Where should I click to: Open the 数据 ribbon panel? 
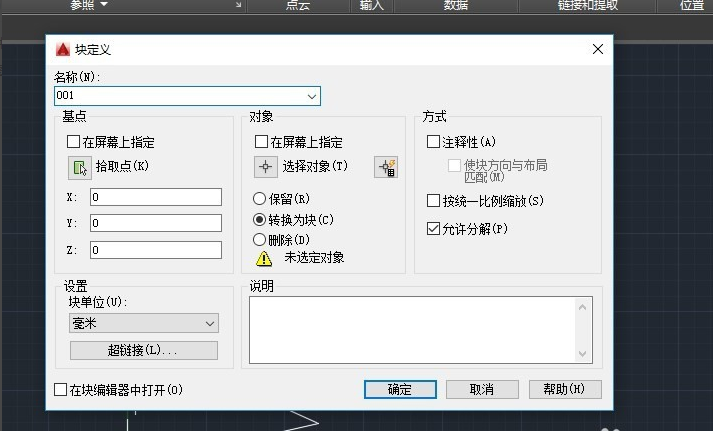tap(456, 5)
